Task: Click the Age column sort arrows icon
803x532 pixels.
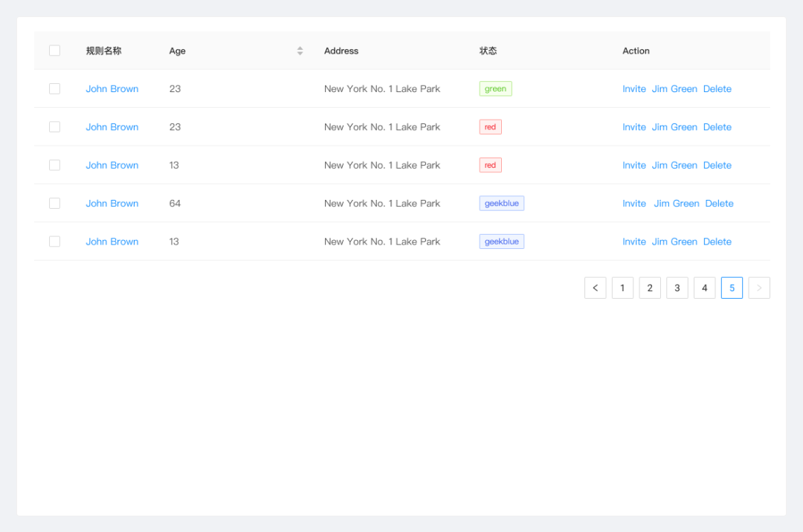Action: pyautogui.click(x=300, y=51)
